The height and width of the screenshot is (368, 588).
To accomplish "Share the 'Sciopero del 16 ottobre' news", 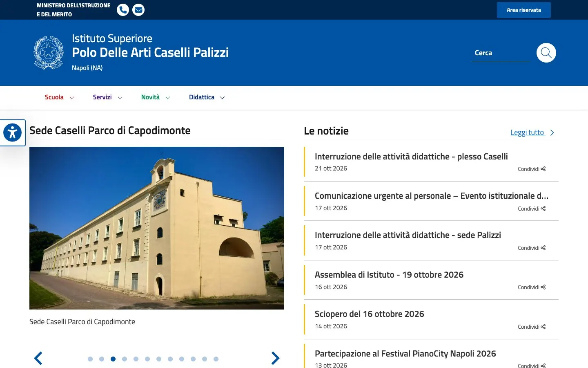I will tap(532, 327).
